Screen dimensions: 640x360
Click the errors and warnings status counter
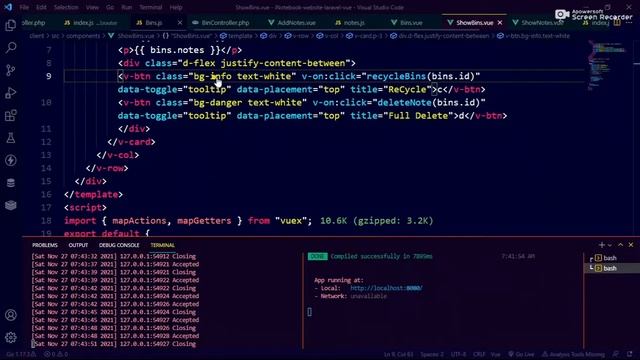point(56,354)
